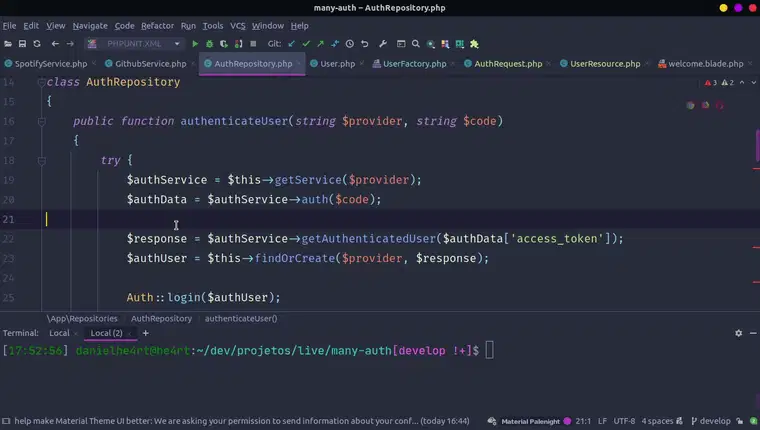Viewport: 760px width, 430px height.
Task: Rollback changes with the undo icon
Action: 364,44
